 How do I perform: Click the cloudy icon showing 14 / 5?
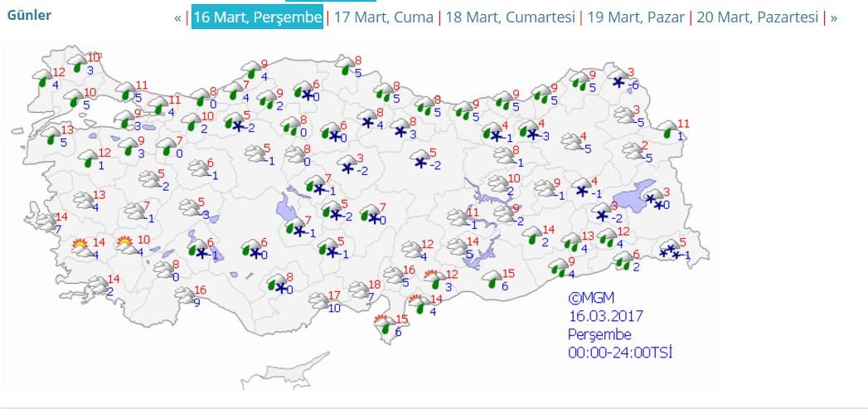click(458, 246)
